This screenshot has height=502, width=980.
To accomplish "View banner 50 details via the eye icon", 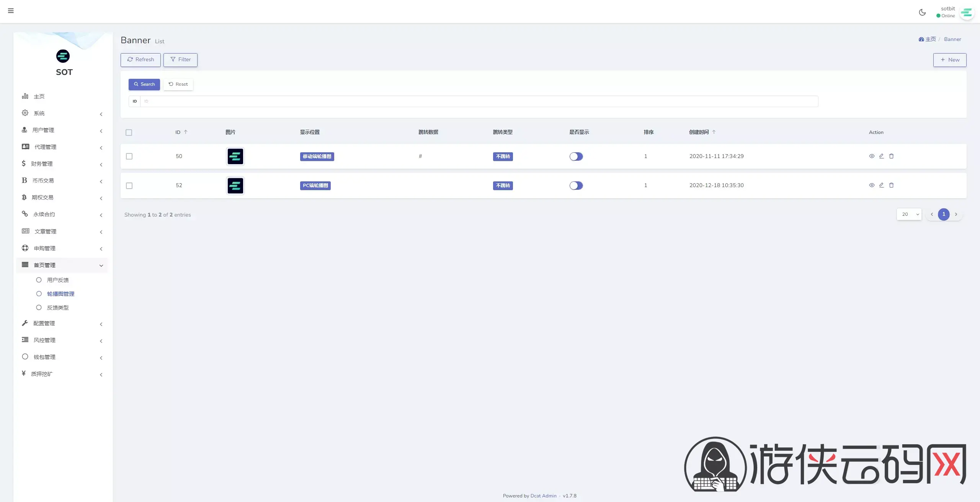I will [x=872, y=156].
